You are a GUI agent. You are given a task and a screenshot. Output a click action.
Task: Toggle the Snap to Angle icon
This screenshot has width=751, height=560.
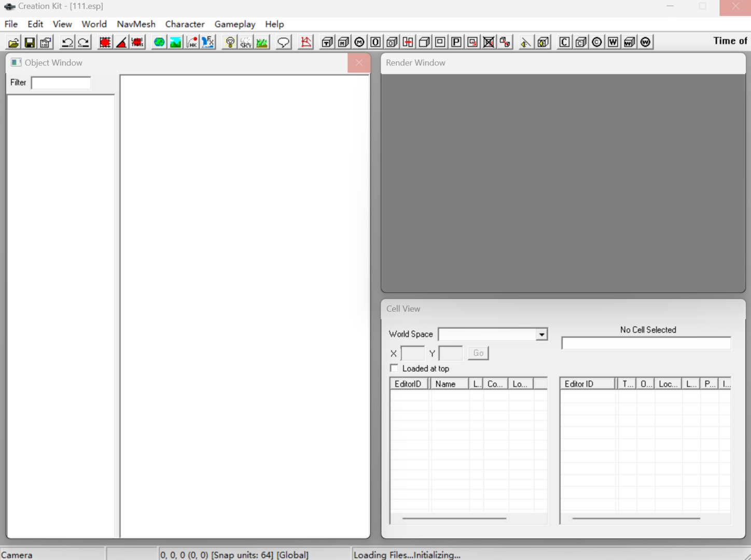[121, 42]
